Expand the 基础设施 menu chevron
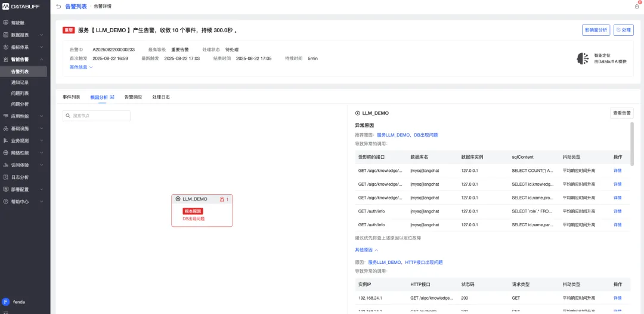The height and width of the screenshot is (314, 644). 42,128
